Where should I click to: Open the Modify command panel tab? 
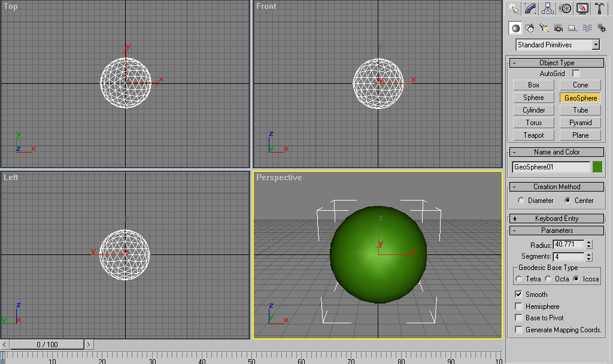pos(530,8)
